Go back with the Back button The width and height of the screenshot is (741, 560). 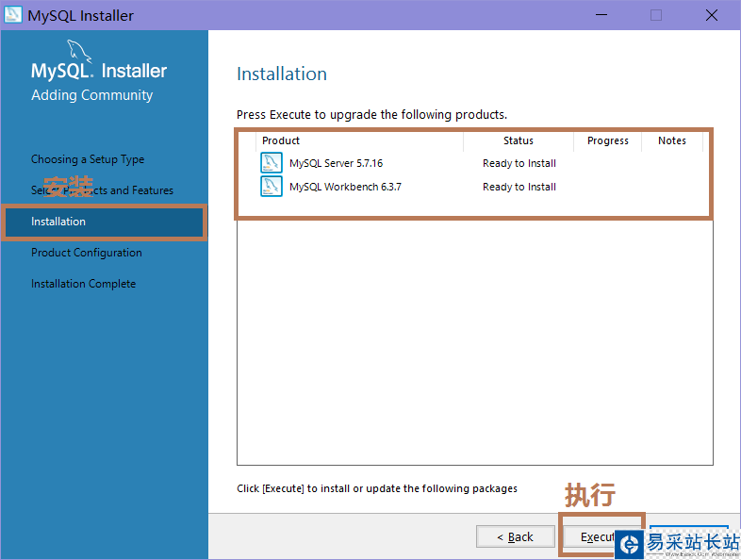[515, 536]
